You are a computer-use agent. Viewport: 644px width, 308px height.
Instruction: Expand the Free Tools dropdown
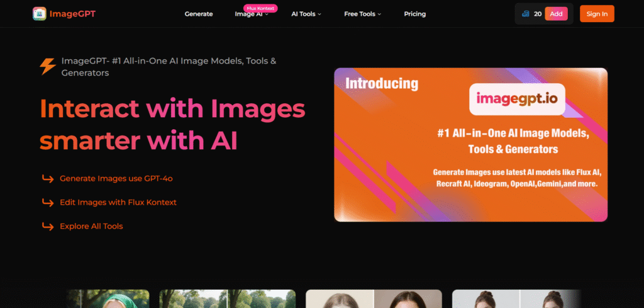pos(362,14)
